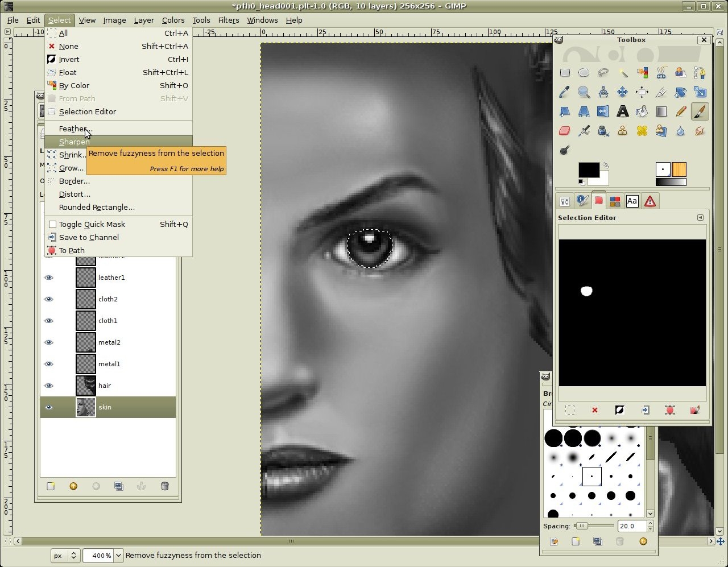Choose Save to Channel
728x567 pixels.
[x=89, y=237]
